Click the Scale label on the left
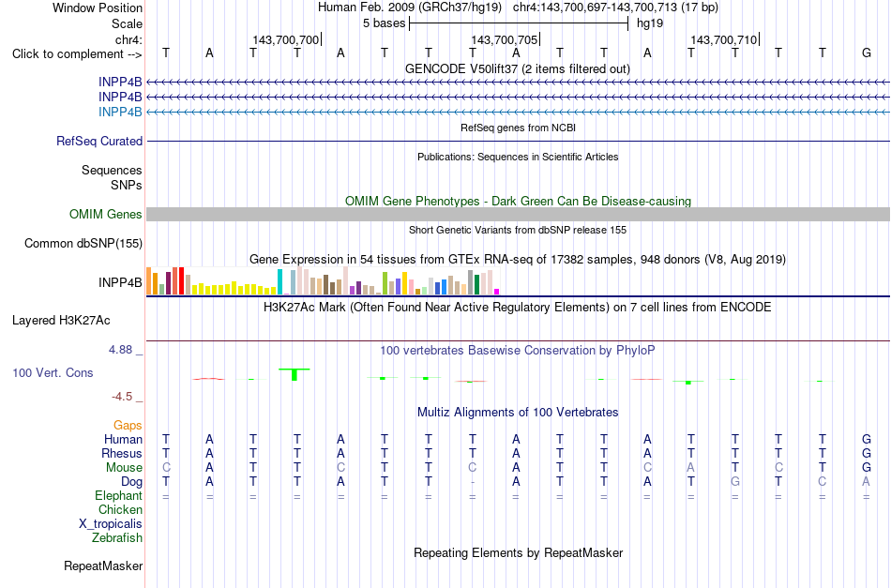The height and width of the screenshot is (588, 891). [128, 23]
